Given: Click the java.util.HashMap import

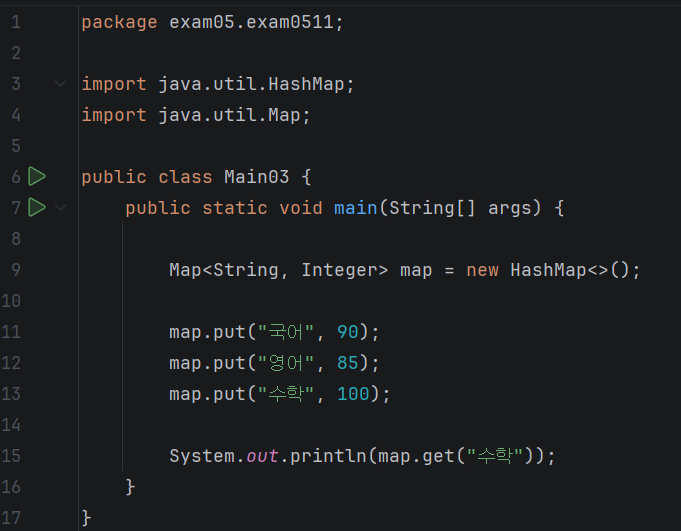Looking at the screenshot, I should tap(256, 84).
